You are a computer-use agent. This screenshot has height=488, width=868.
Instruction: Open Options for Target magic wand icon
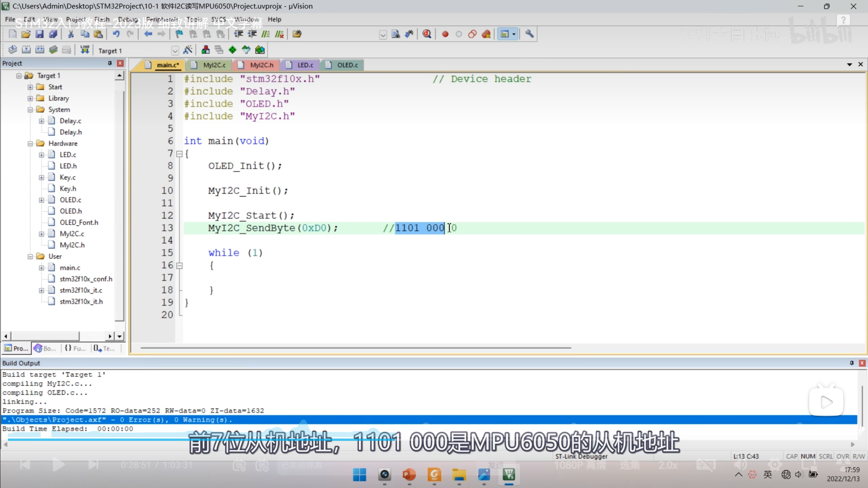tap(188, 50)
